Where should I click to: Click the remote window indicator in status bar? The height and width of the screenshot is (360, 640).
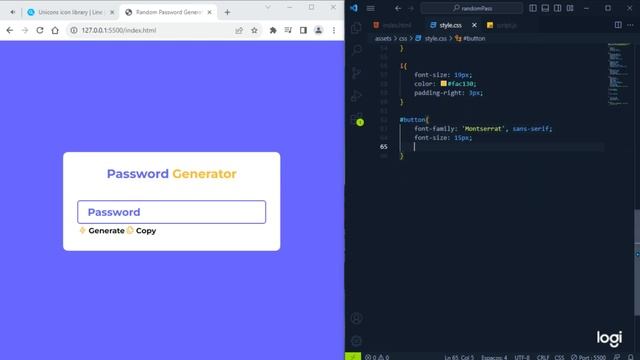[x=353, y=356]
